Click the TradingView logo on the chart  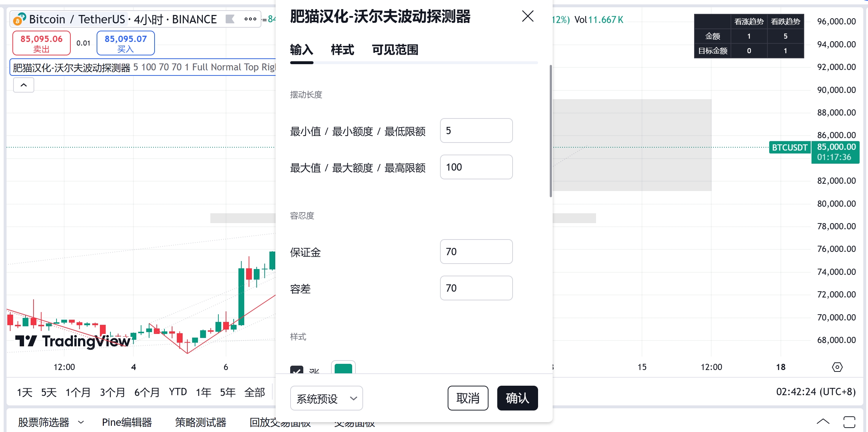pyautogui.click(x=73, y=341)
